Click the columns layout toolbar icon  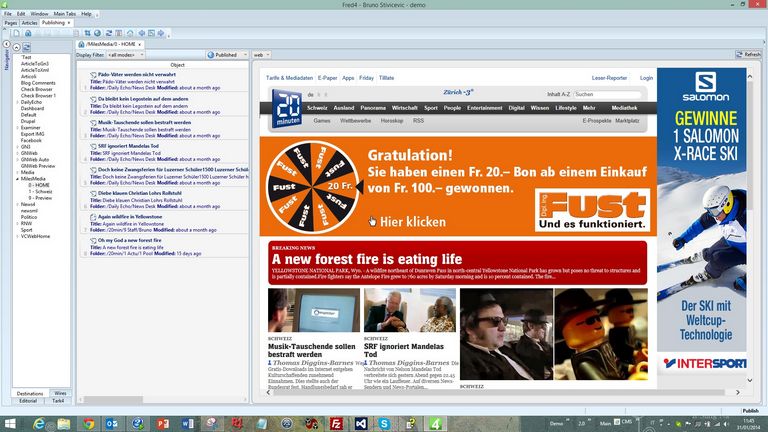coord(119,33)
